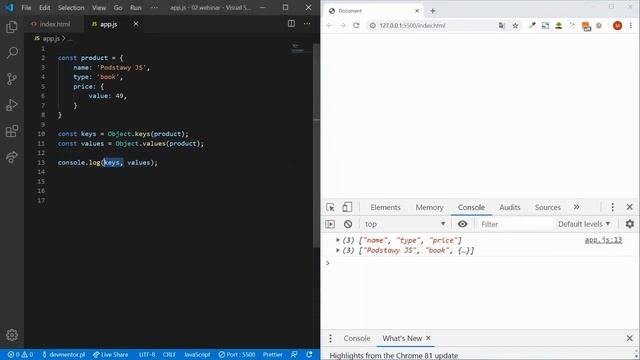Open the View menu in VS Code
The image size is (640, 360).
coord(99,8)
